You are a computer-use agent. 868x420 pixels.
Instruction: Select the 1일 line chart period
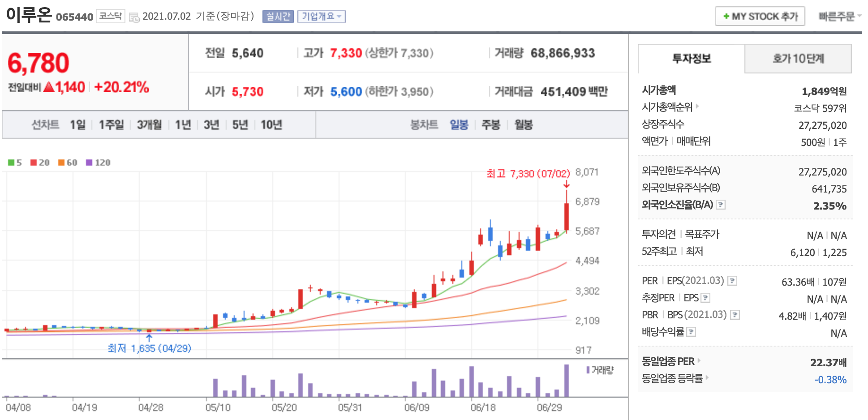(x=77, y=124)
